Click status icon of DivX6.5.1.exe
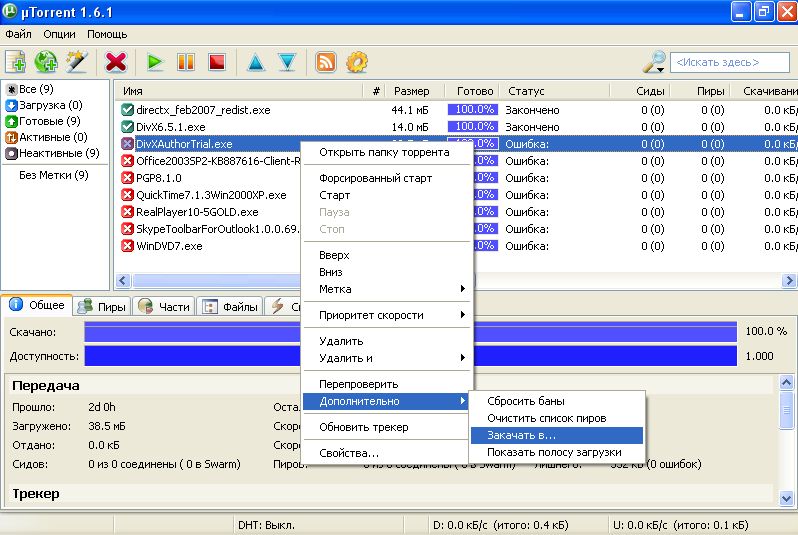 point(127,127)
